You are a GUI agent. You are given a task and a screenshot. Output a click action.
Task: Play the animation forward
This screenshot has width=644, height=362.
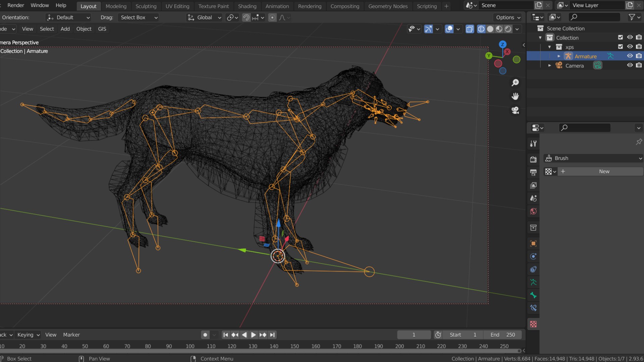pos(254,335)
